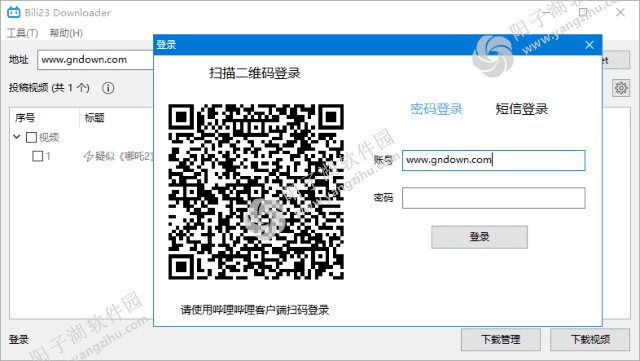Switch to the 密码登录 tab

pos(436,109)
